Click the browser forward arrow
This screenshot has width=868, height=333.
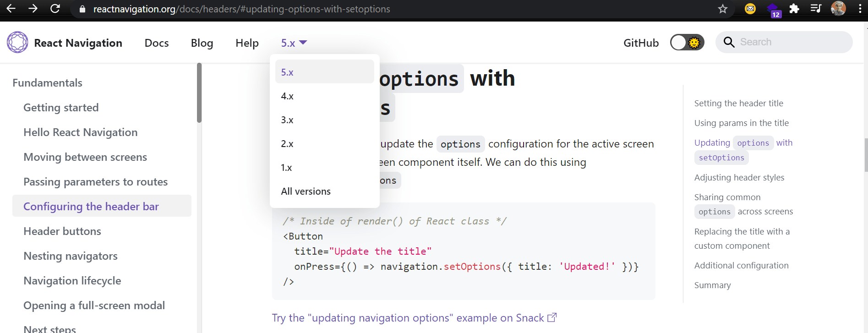33,9
